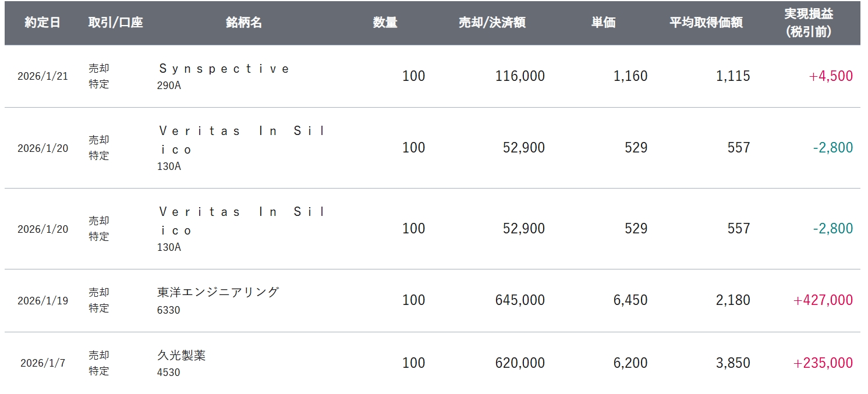Click the 約定日 column header
The image size is (868, 394).
pyautogui.click(x=42, y=23)
